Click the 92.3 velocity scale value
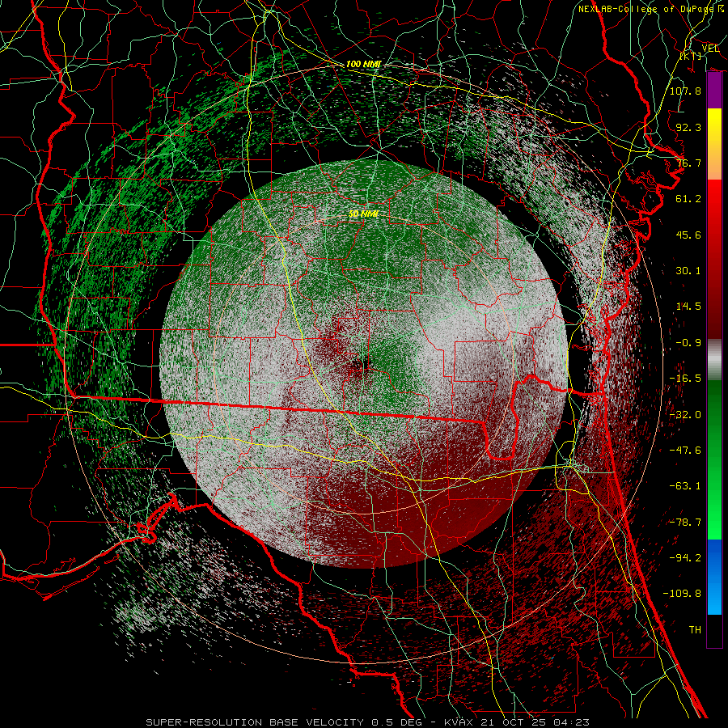 click(x=688, y=127)
